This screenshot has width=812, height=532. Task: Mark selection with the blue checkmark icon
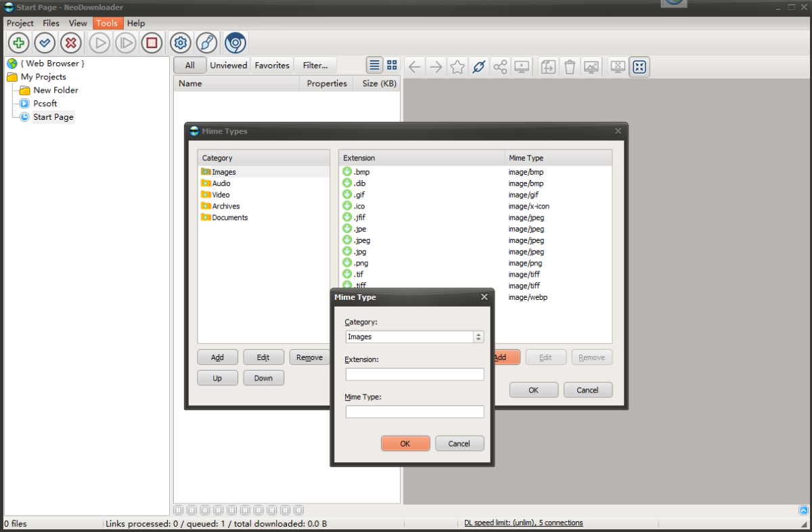tap(45, 43)
